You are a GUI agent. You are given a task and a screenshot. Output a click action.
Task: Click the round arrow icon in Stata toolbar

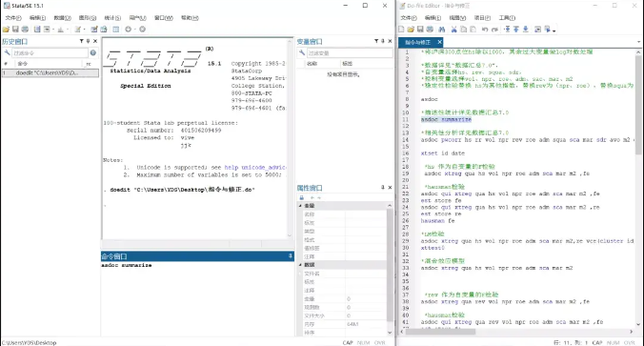point(129,30)
